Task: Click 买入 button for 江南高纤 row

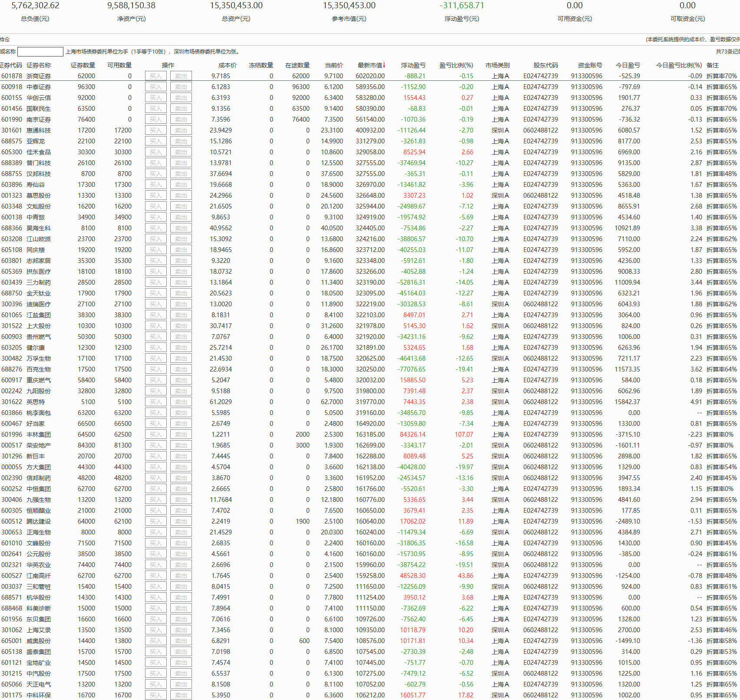Action: coord(155,576)
